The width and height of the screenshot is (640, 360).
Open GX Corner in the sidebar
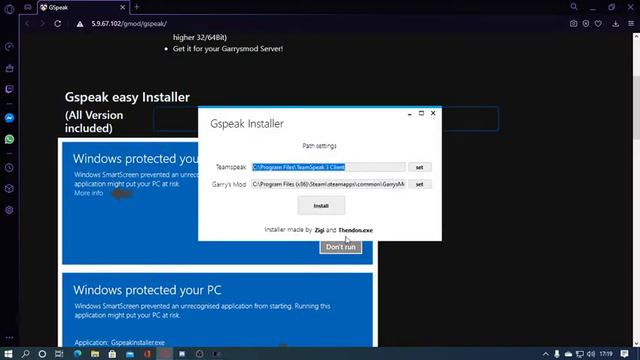point(9,68)
